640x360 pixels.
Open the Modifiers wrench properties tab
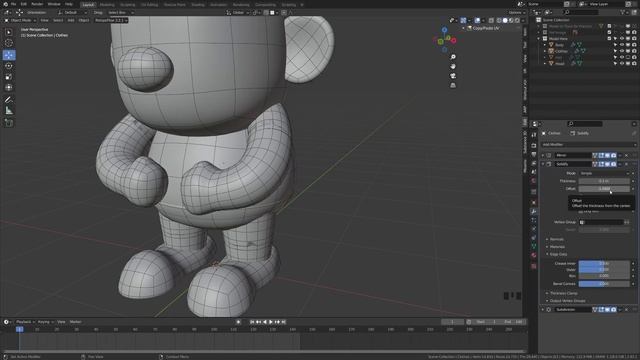click(534, 211)
